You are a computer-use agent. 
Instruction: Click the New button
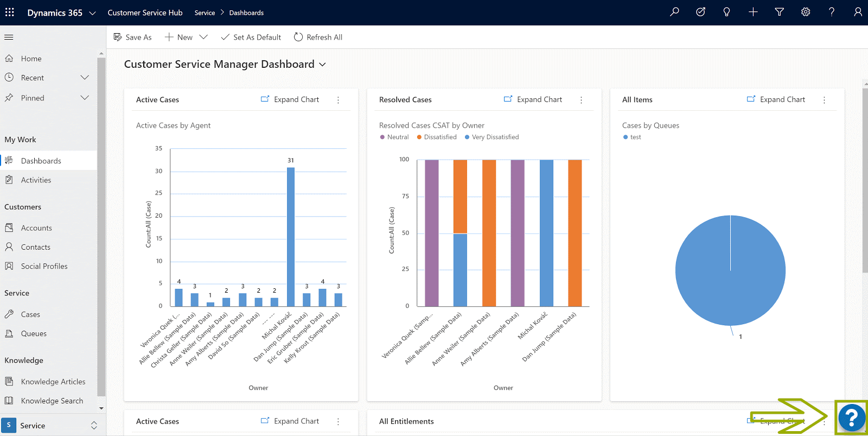coord(178,37)
